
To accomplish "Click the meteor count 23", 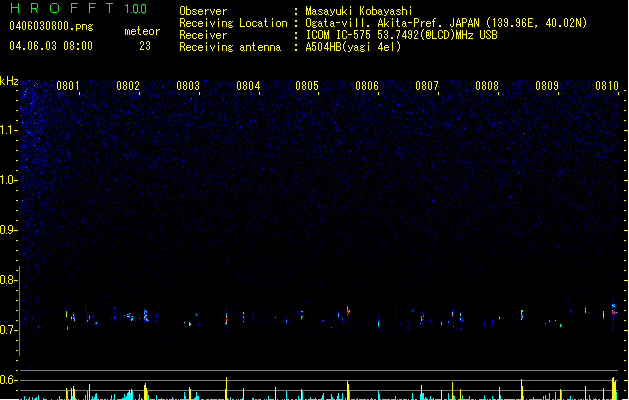I will point(145,46).
